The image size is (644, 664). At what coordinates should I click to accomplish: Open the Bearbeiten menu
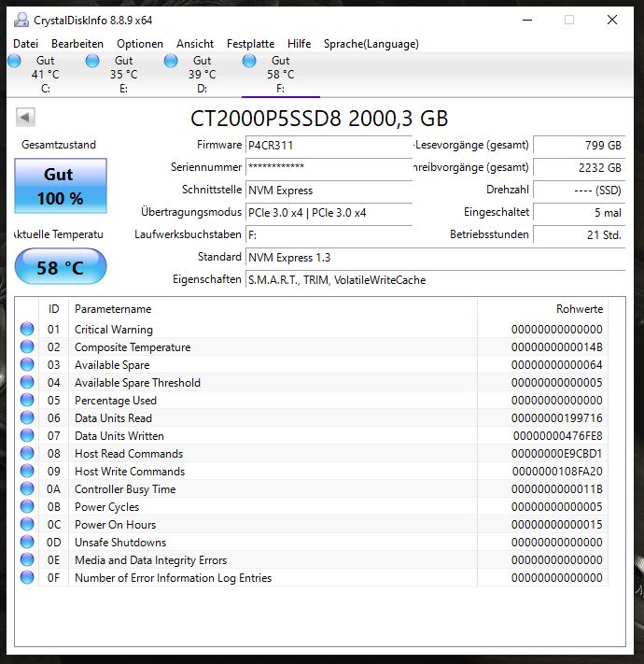pyautogui.click(x=77, y=44)
